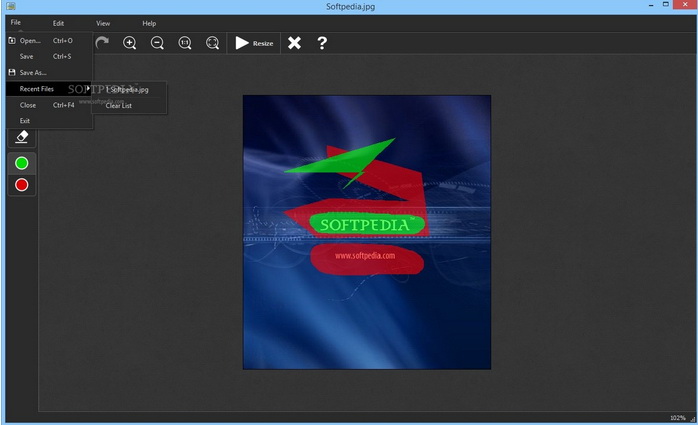Close the Softpedia.jpg window
The width and height of the screenshot is (698, 425).
click(x=685, y=4)
